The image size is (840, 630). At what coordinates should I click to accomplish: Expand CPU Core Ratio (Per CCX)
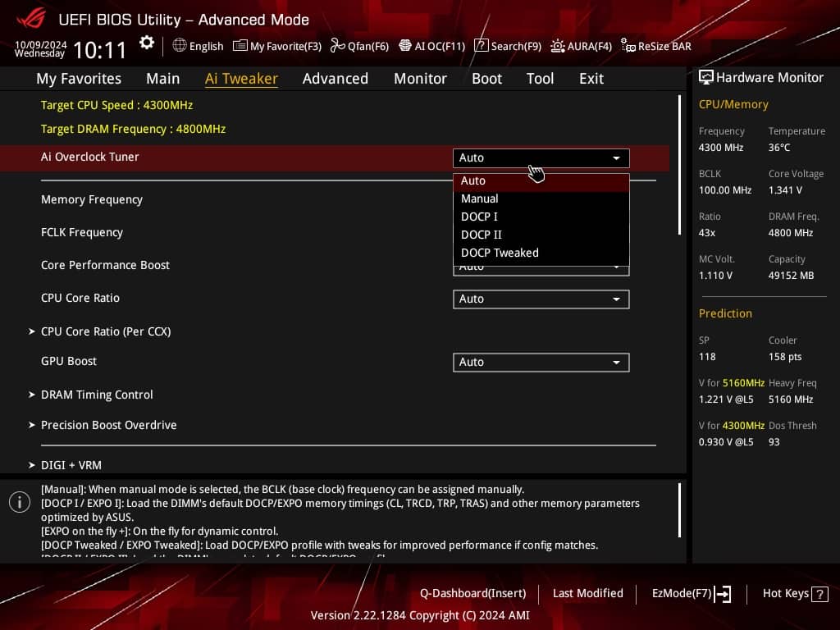[x=106, y=331]
